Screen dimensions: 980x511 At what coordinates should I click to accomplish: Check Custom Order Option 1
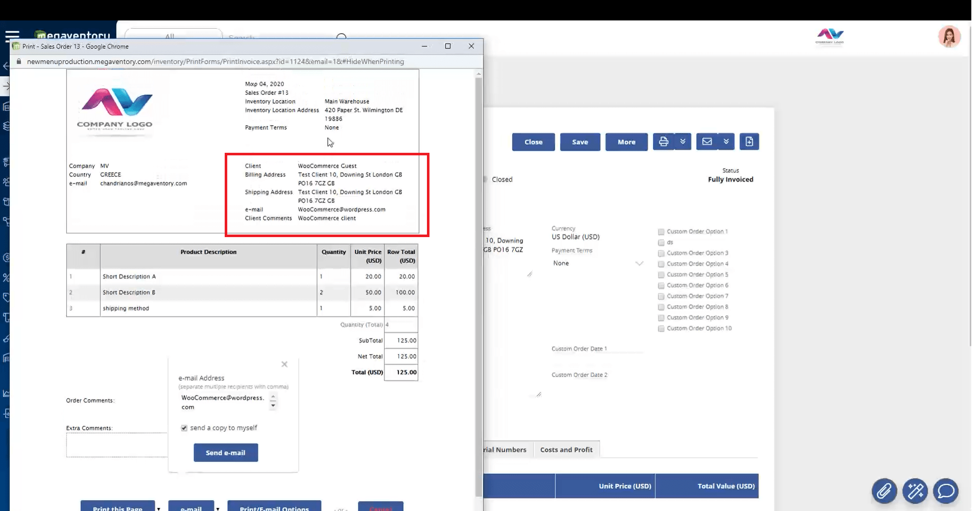[661, 231]
